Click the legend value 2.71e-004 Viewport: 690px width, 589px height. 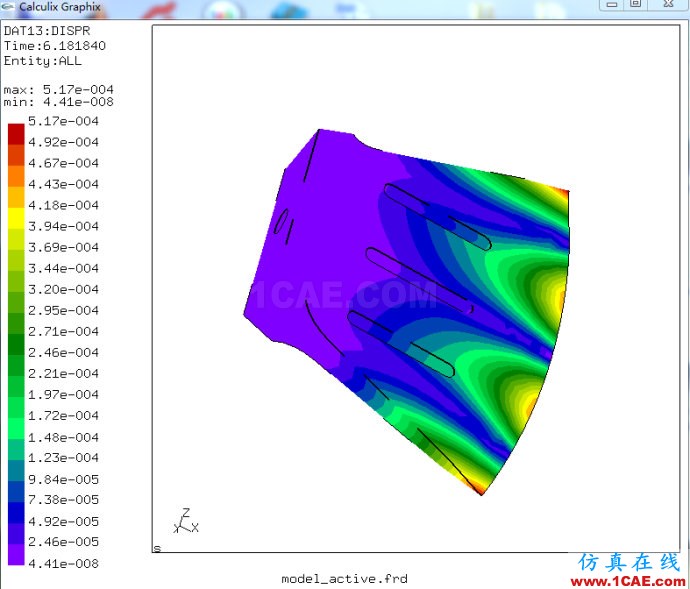(x=63, y=331)
